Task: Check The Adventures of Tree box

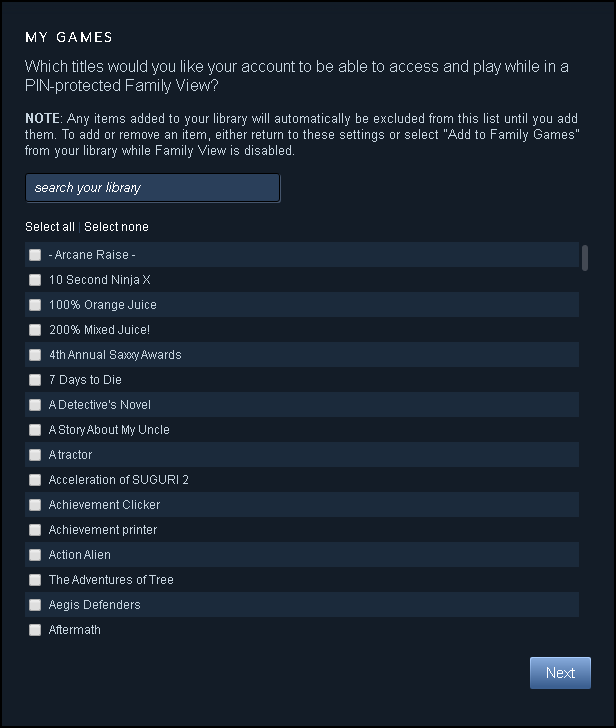Action: [x=35, y=580]
